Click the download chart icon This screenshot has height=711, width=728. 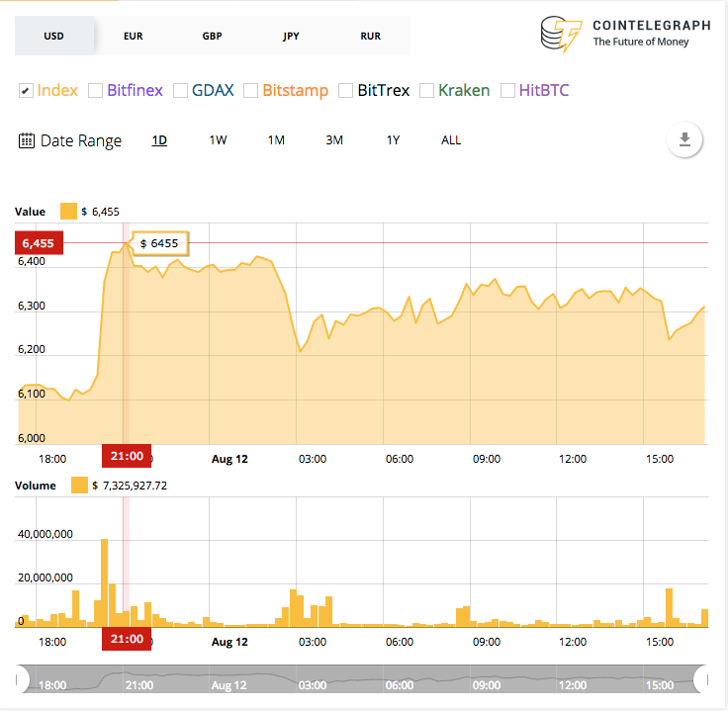684,139
